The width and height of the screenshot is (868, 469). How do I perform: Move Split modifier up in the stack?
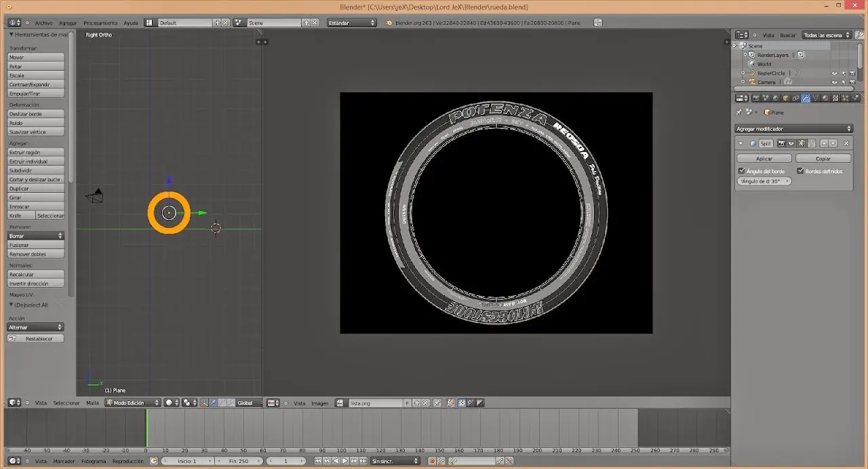click(824, 143)
